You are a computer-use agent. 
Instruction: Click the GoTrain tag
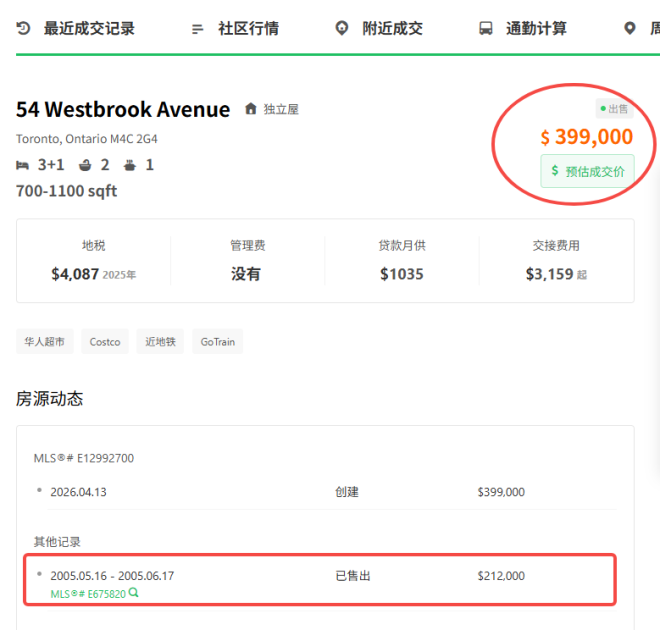pos(218,342)
